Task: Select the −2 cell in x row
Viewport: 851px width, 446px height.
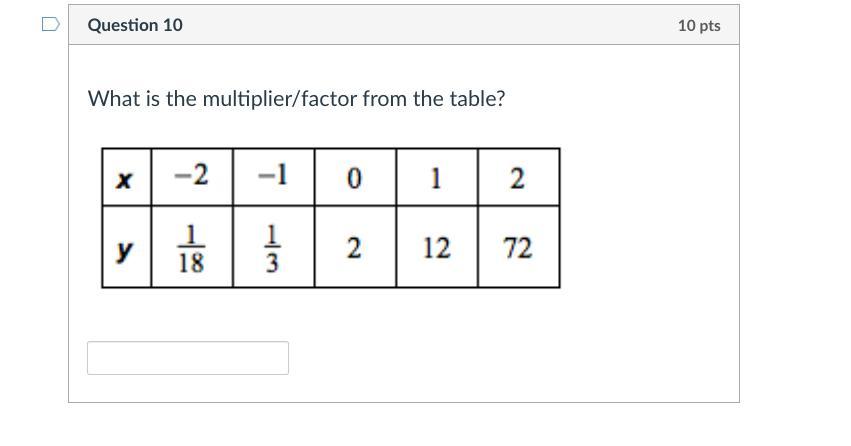Action: (x=191, y=177)
